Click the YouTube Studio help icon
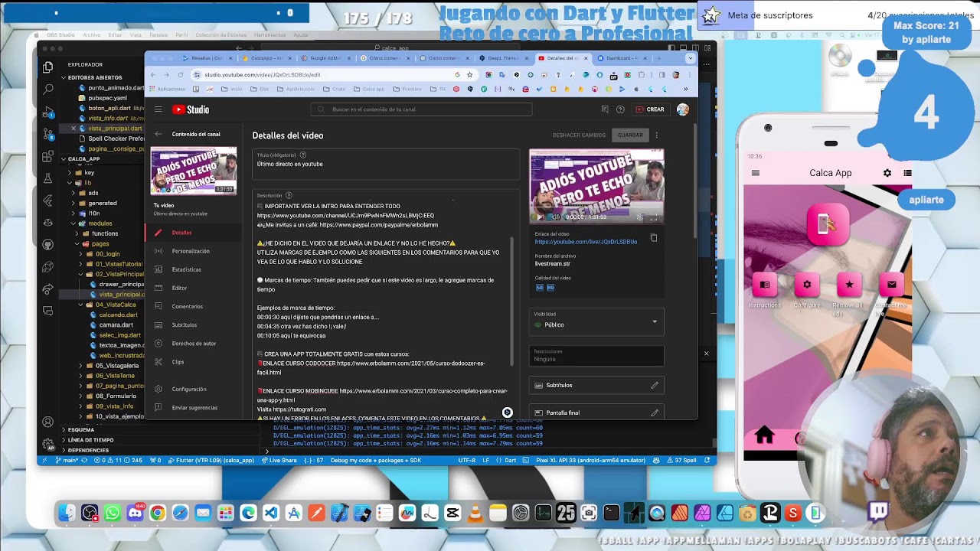This screenshot has height=551, width=980. (620, 109)
